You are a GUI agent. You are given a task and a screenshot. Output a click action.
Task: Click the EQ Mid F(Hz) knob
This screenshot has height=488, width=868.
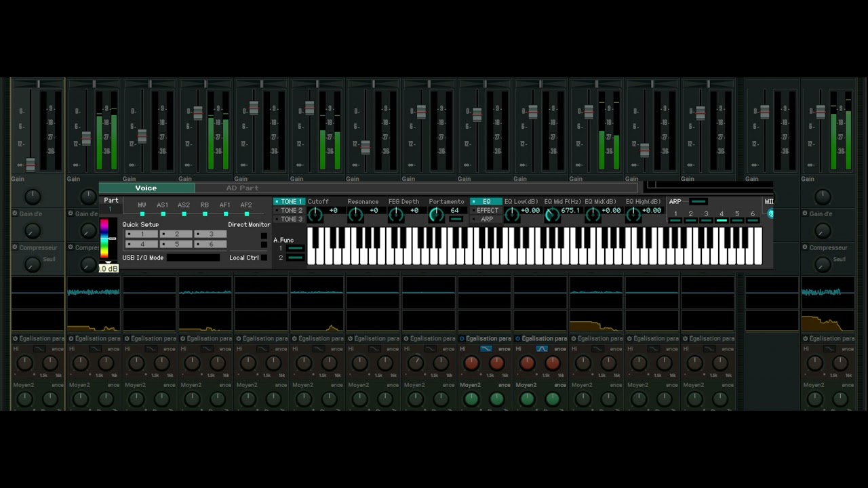point(552,215)
